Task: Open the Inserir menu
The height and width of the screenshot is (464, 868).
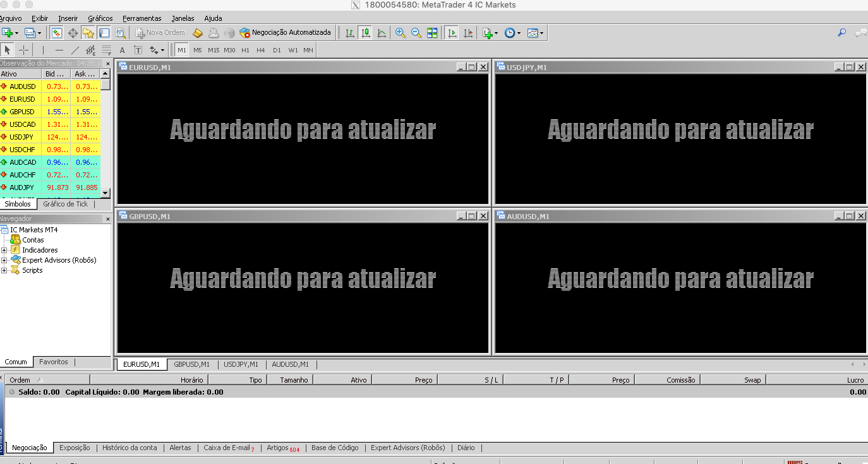Action: (x=68, y=18)
